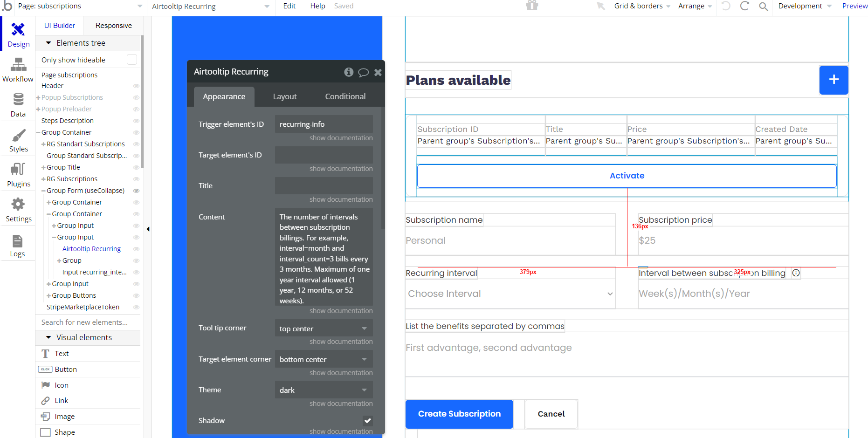
Task: Click the Trigger element's ID input field
Action: [324, 124]
